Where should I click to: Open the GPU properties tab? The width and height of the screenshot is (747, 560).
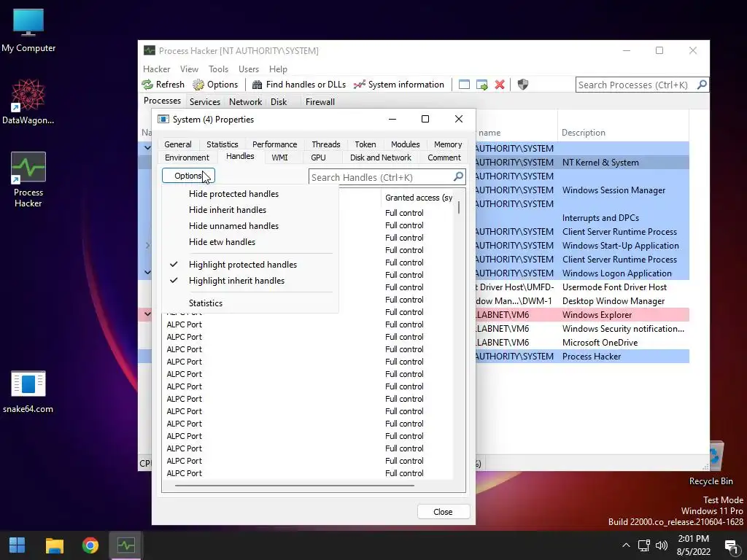[318, 157]
